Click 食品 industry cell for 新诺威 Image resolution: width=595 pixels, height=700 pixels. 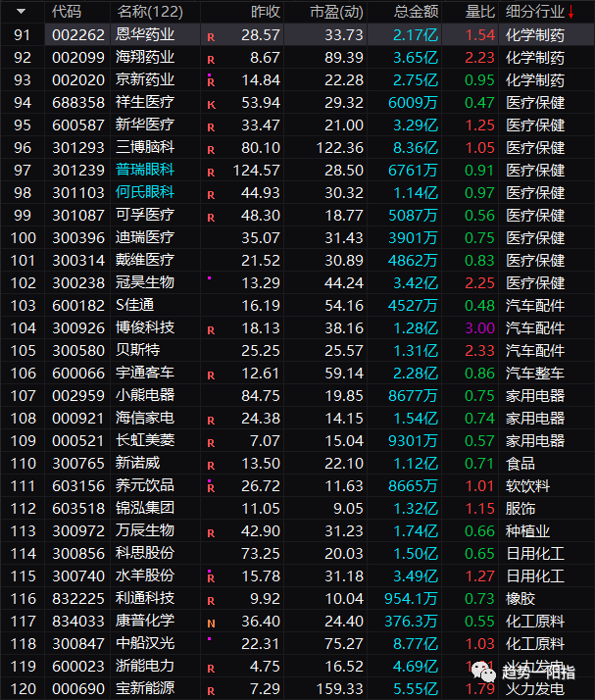pyautogui.click(x=521, y=464)
